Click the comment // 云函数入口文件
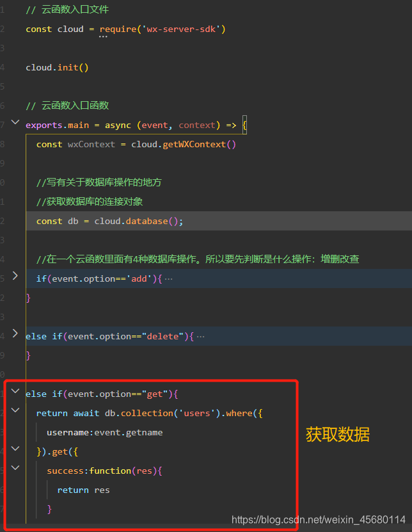This screenshot has width=412, height=532. 67,10
